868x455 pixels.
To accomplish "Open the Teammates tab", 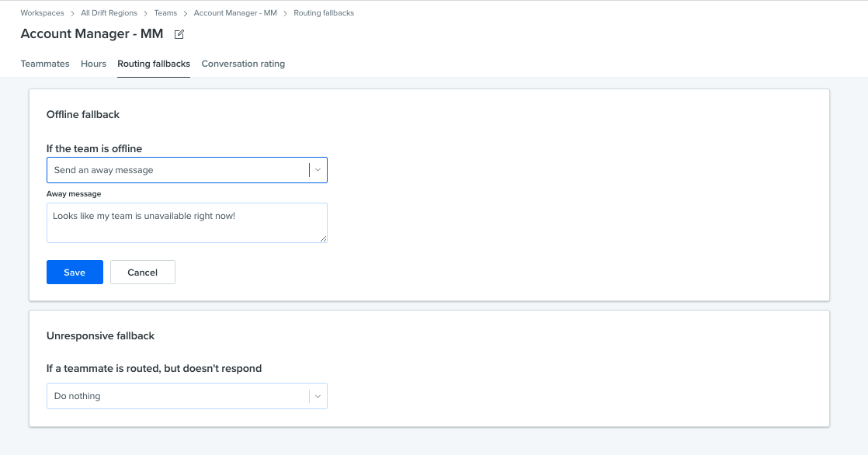I will [45, 64].
